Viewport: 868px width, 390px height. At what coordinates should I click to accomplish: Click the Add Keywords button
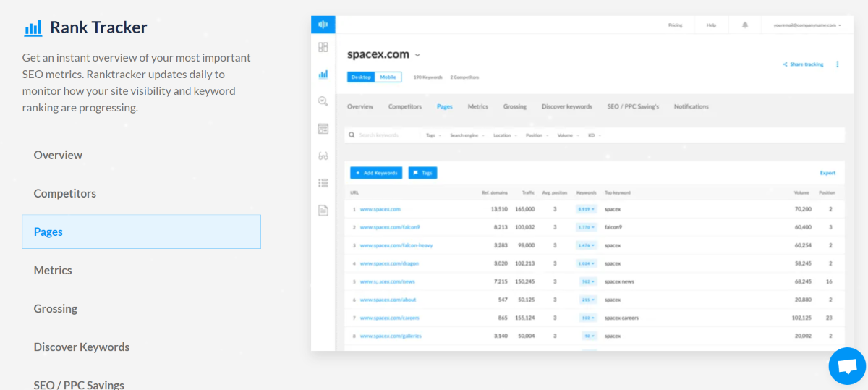(x=376, y=173)
